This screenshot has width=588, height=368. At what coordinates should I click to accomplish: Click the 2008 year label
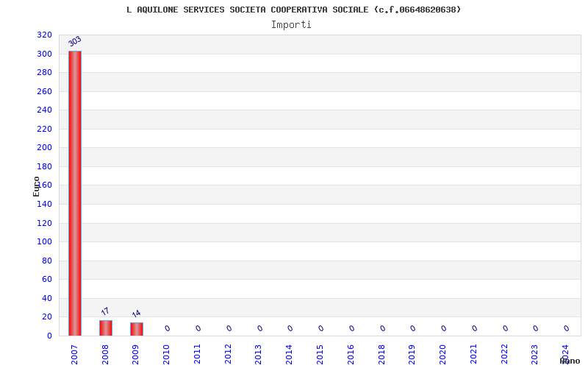click(x=105, y=355)
